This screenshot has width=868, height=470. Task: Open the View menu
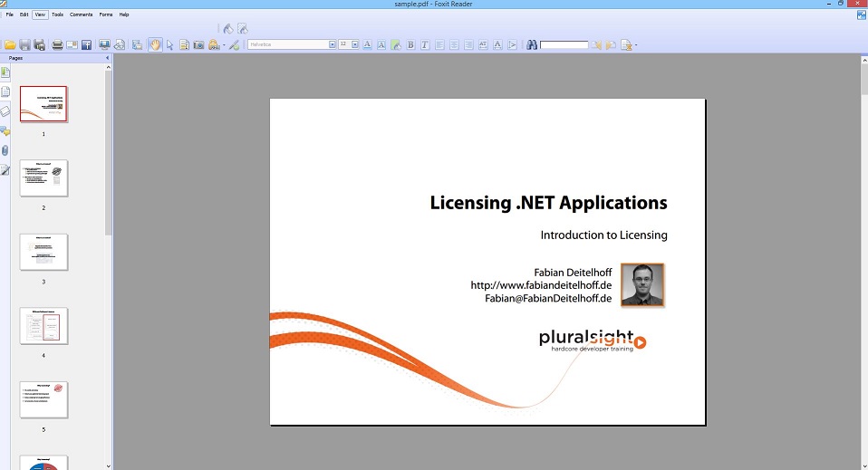pos(40,14)
